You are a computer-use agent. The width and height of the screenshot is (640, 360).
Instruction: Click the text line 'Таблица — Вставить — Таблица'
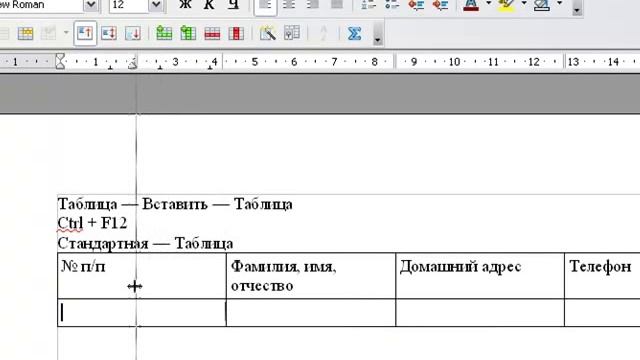pyautogui.click(x=175, y=204)
